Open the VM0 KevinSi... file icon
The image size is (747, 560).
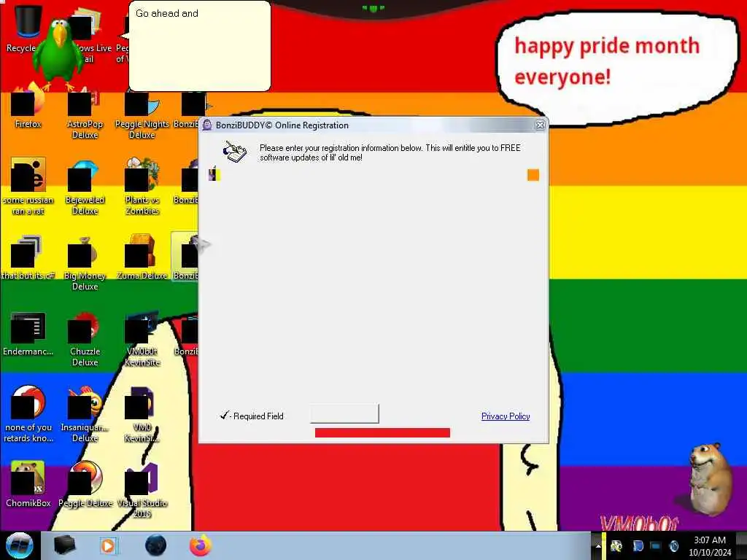tap(142, 414)
